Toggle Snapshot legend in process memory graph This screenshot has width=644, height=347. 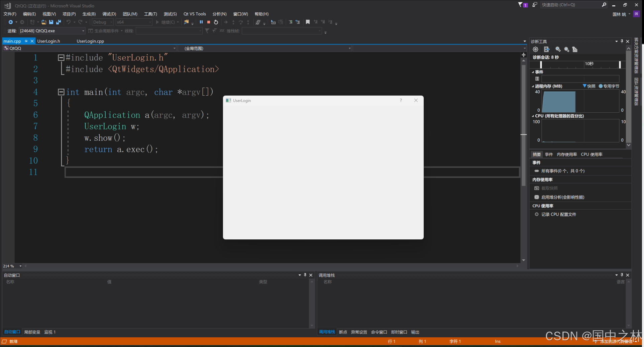pos(589,86)
